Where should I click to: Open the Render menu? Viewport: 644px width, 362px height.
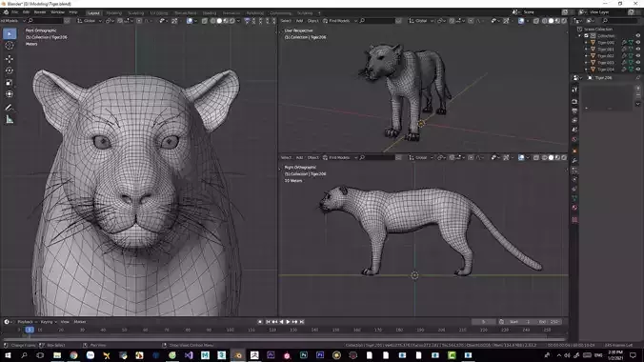pos(40,12)
